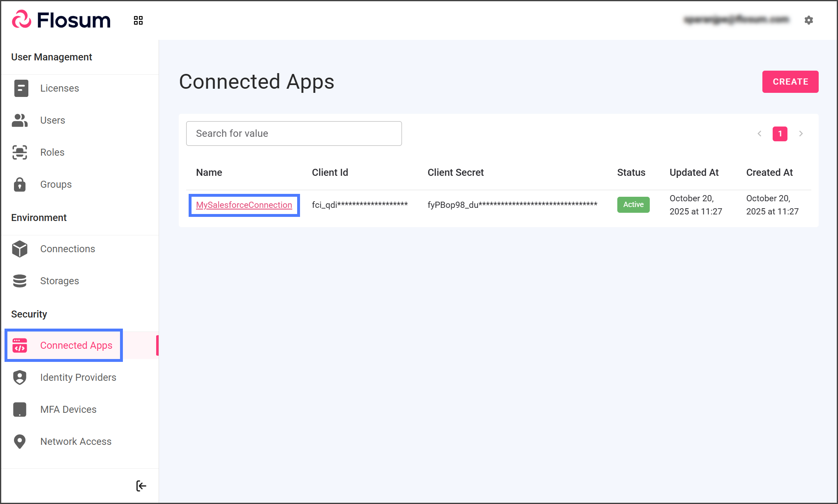This screenshot has height=504, width=838.
Task: Click the Licenses document icon
Action: 21,88
